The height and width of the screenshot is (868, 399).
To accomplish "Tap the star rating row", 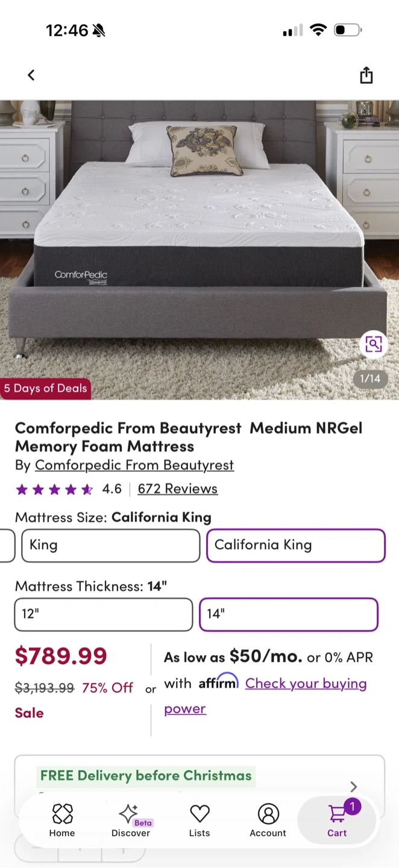I will [x=54, y=489].
